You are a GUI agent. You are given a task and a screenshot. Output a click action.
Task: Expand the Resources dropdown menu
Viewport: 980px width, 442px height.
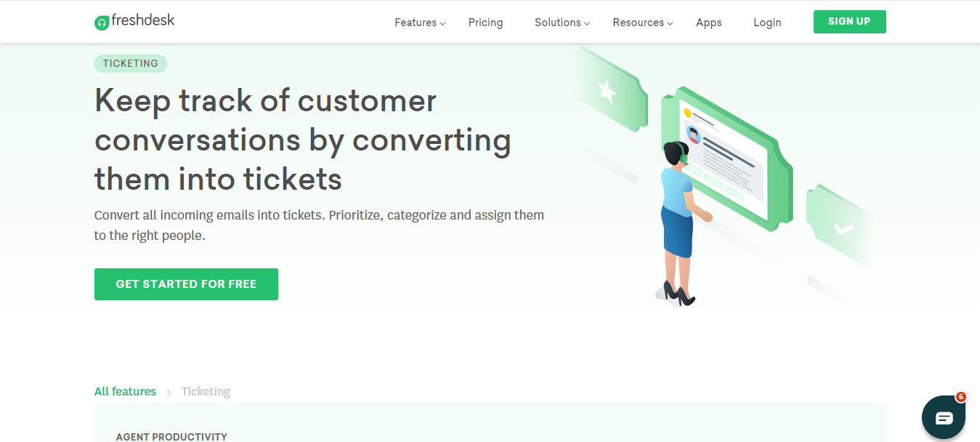pos(638,23)
